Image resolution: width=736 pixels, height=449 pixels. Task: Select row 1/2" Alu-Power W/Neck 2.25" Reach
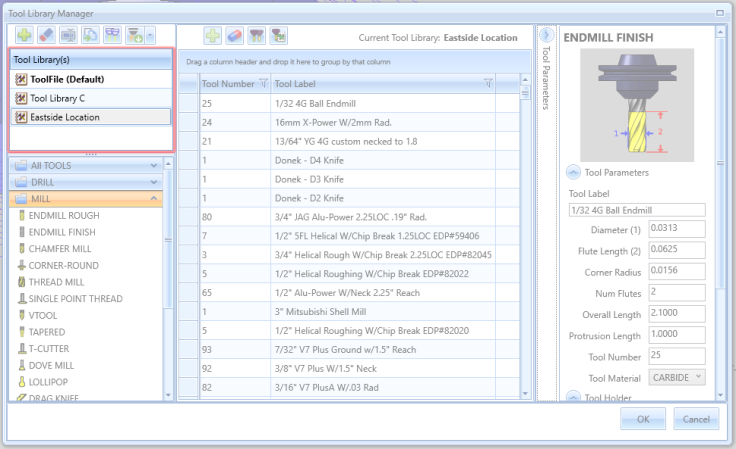point(350,293)
